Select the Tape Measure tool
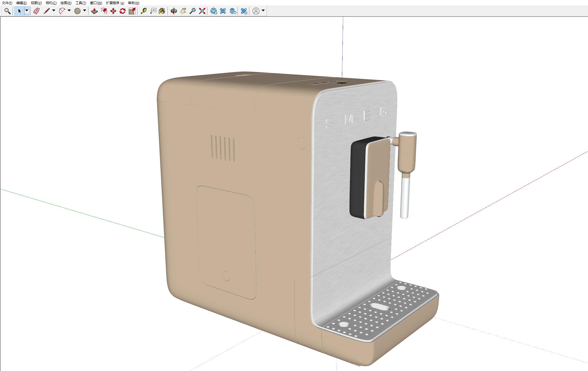This screenshot has width=588, height=371. coord(144,11)
